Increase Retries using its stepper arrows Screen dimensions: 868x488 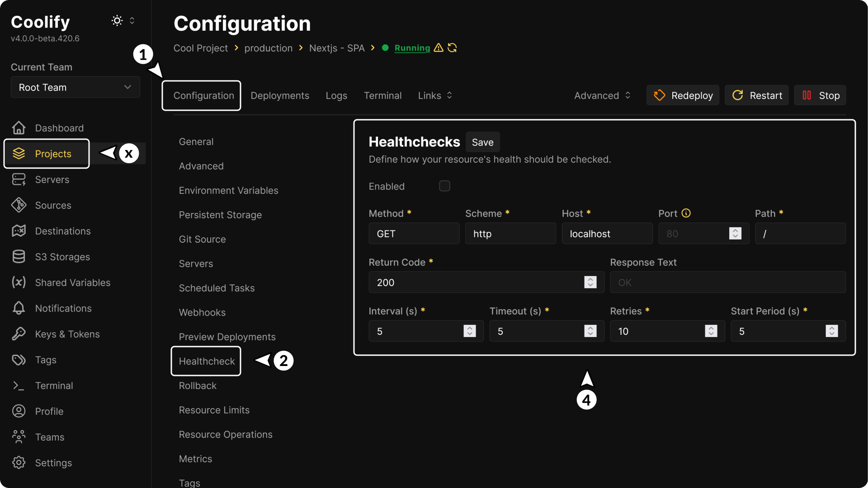click(711, 331)
